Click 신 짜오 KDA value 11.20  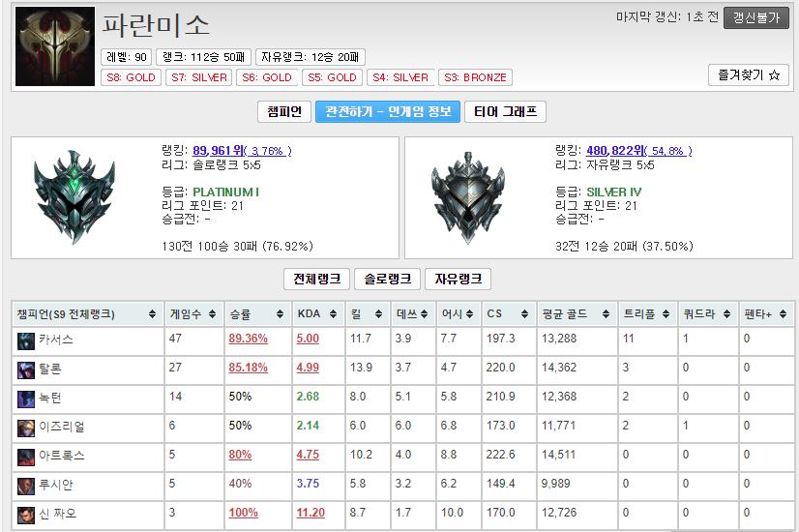[311, 514]
